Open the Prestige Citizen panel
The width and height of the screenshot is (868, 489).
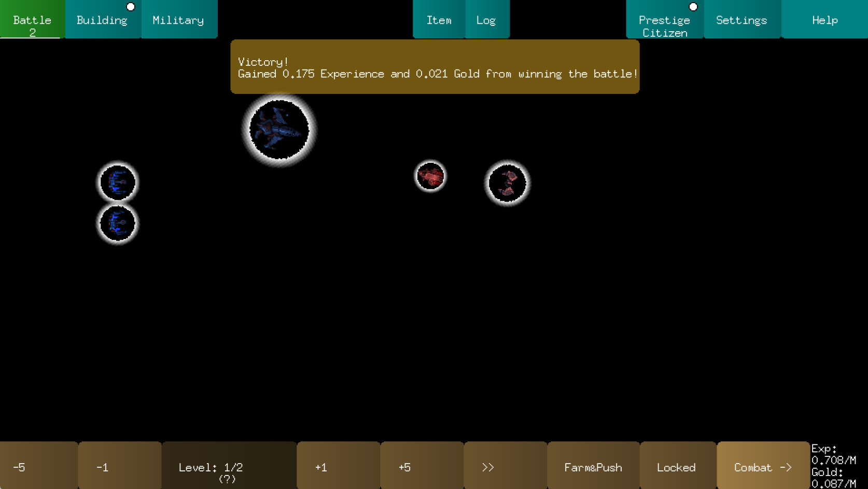point(665,26)
